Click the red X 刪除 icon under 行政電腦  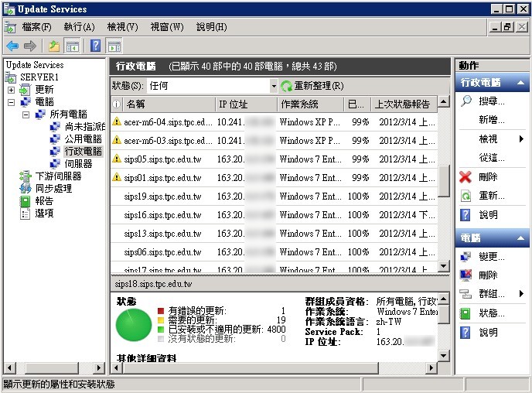click(x=465, y=177)
